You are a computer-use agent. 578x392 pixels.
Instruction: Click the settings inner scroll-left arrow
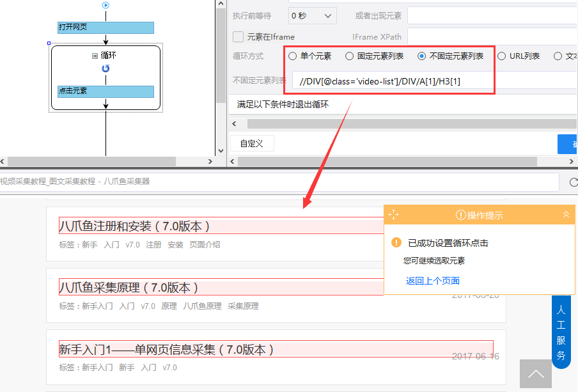(x=234, y=124)
